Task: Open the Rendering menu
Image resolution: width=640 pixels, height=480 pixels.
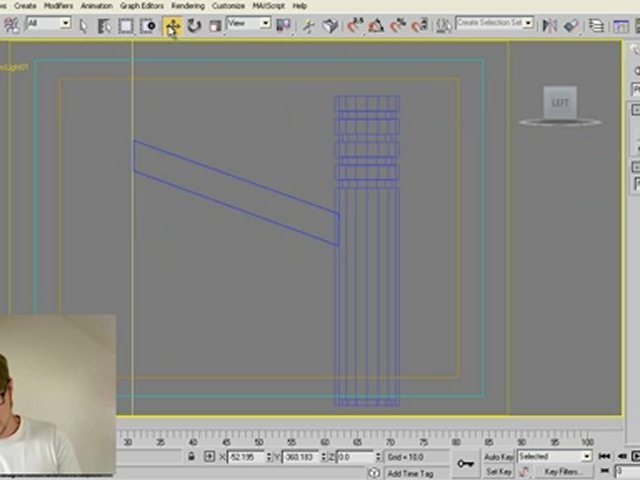Action: click(188, 5)
